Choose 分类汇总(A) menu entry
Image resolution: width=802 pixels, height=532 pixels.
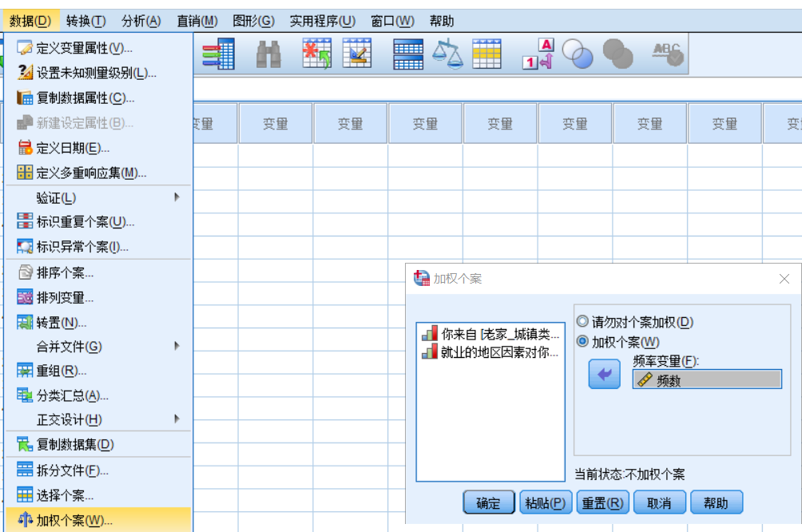(98, 395)
